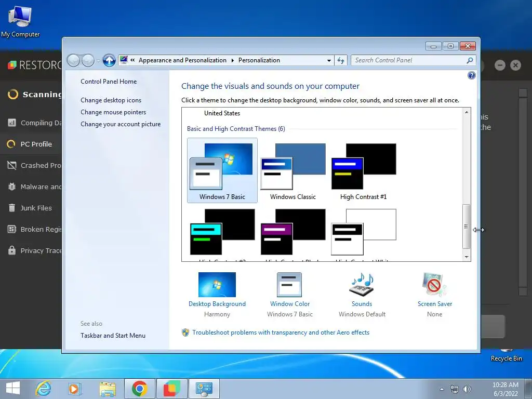The width and height of the screenshot is (532, 399).
Task: Open Change your account picture link
Action: [x=121, y=124]
